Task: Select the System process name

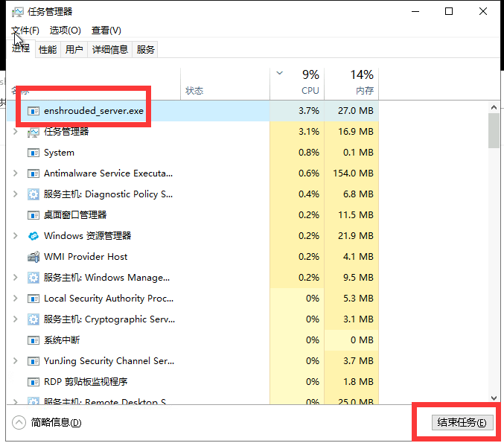Action: click(59, 153)
